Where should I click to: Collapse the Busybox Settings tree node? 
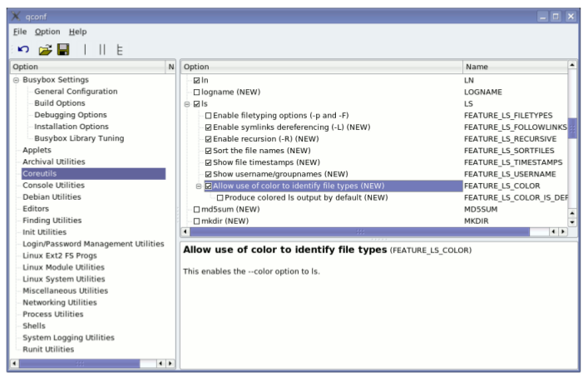[17, 80]
